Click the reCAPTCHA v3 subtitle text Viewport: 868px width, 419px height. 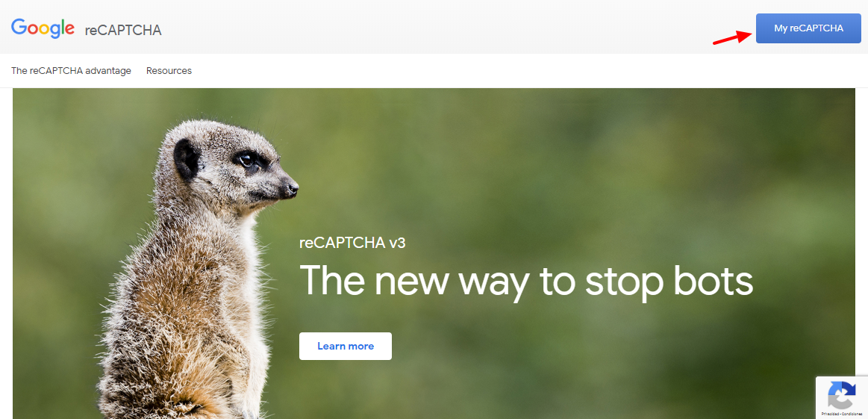point(352,242)
